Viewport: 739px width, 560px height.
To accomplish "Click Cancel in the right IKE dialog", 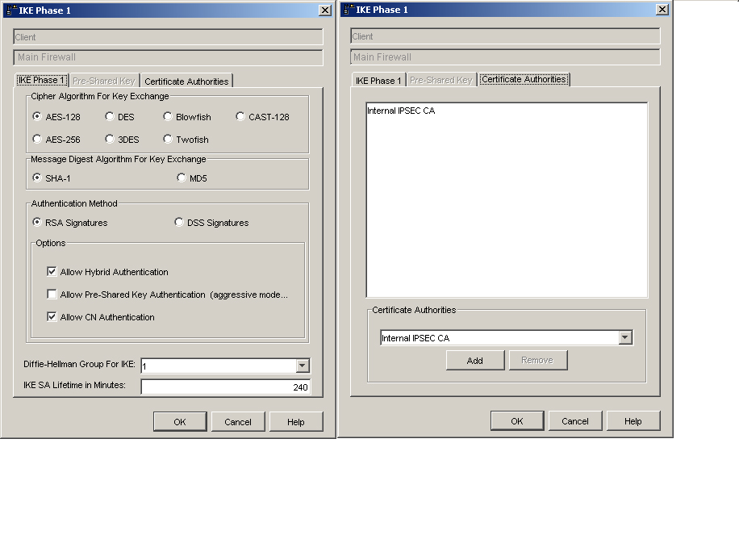I will coord(575,421).
